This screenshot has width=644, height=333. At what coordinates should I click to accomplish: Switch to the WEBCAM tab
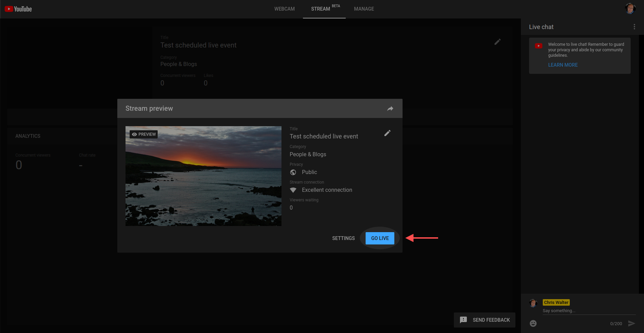coord(284,9)
